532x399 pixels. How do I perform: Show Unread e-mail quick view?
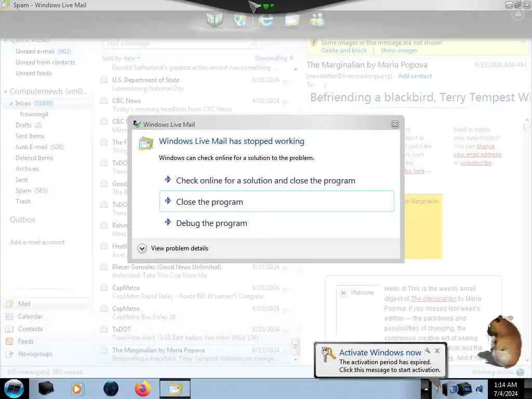pyautogui.click(x=43, y=51)
